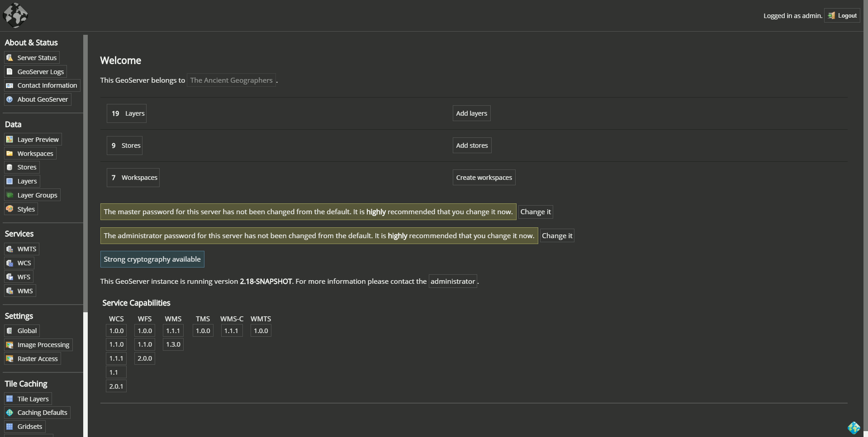Open TMS 1.0.0 capabilities

click(203, 331)
